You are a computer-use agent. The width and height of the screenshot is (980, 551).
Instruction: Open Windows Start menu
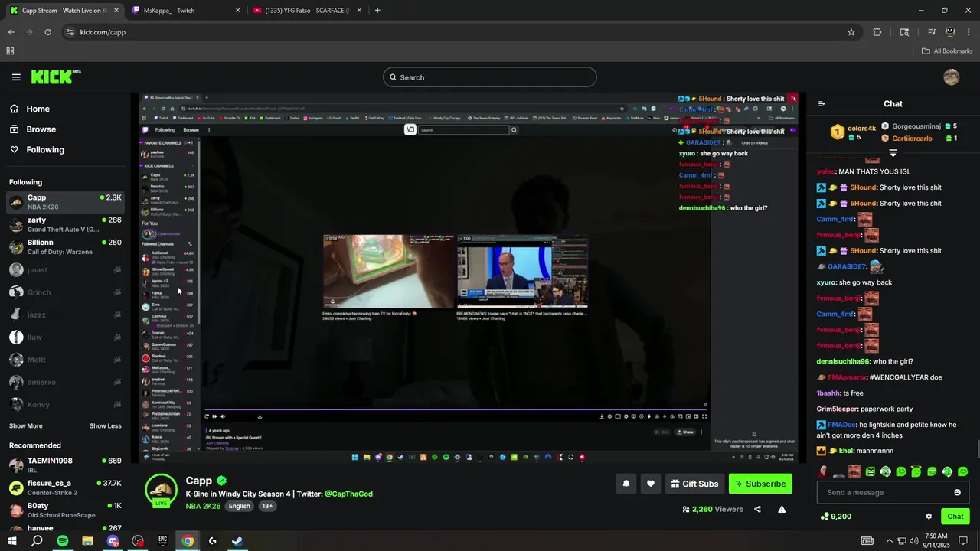(12, 541)
